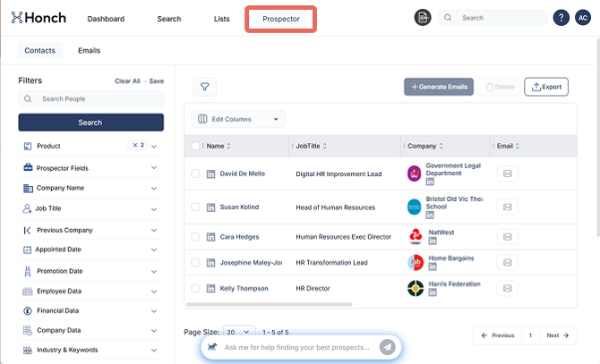Open the help question mark icon
The height and width of the screenshot is (364, 600).
[561, 18]
